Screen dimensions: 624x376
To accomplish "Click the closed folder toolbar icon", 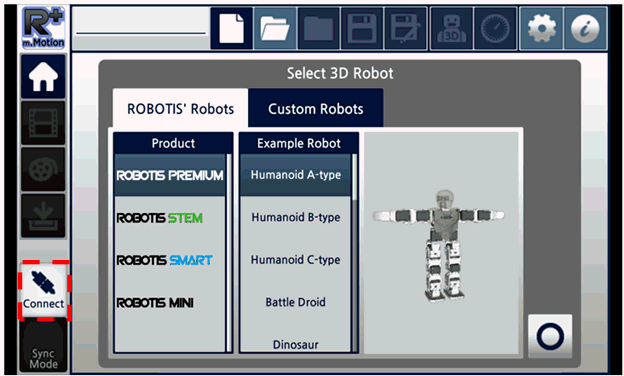I will [318, 28].
